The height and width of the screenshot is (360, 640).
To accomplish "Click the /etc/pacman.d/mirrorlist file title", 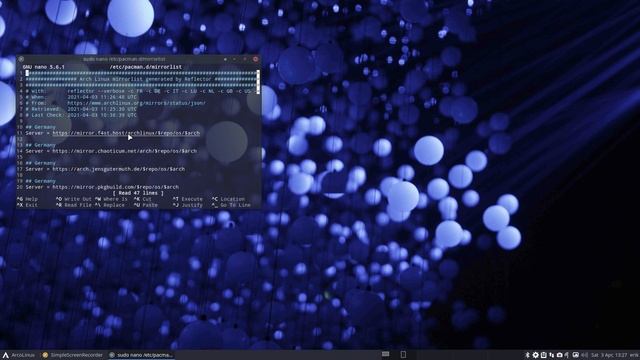I will pos(146,67).
